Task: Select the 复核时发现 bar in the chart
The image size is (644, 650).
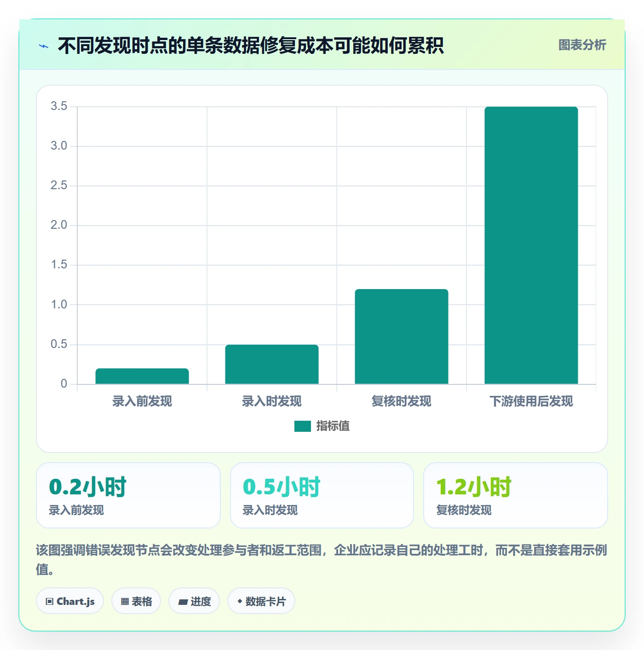Action: [402, 337]
